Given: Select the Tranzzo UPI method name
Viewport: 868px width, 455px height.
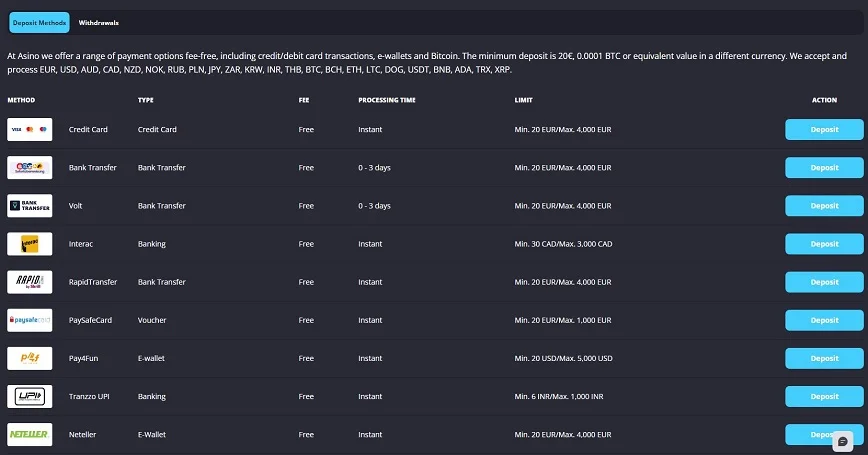Looking at the screenshot, I should coord(89,397).
